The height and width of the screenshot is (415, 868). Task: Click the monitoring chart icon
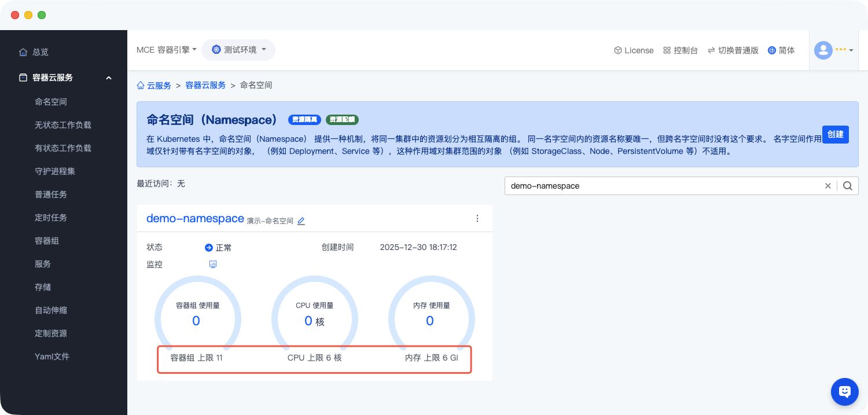[212, 265]
